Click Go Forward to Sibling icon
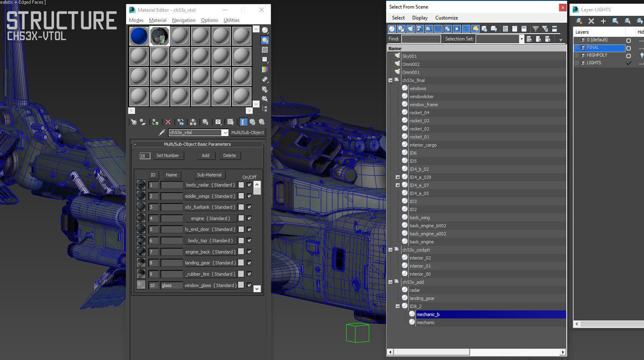The image size is (644, 360). (262, 122)
